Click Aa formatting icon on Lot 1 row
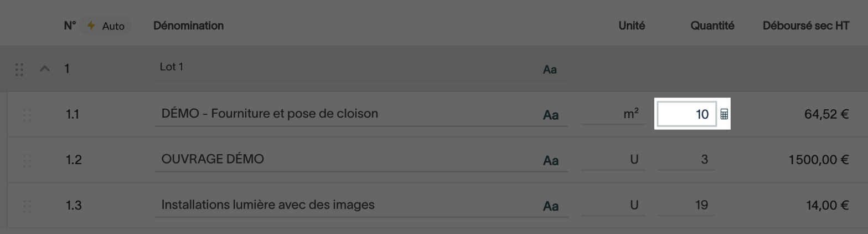The width and height of the screenshot is (868, 234). coord(550,70)
